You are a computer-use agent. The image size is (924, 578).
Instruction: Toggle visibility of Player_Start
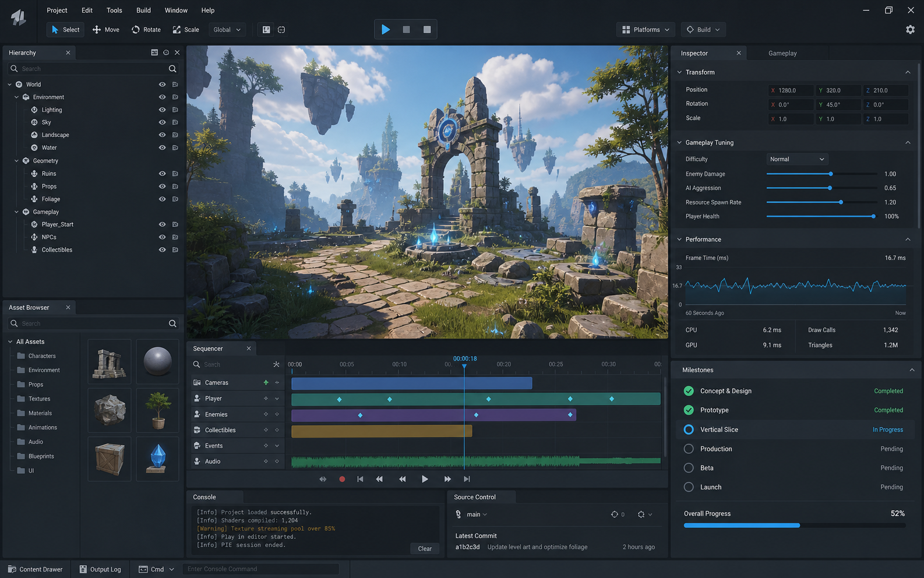pos(162,224)
